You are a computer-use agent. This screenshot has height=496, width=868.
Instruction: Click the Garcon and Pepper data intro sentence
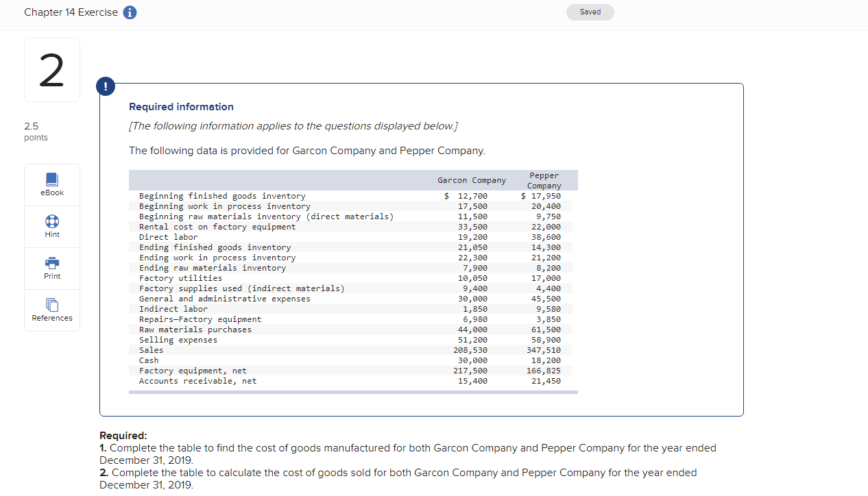pyautogui.click(x=307, y=151)
